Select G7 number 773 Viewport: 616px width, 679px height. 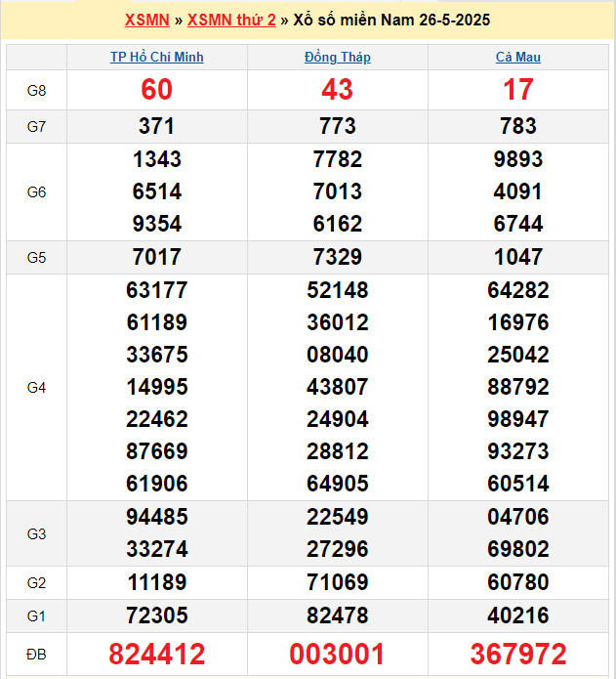(338, 126)
